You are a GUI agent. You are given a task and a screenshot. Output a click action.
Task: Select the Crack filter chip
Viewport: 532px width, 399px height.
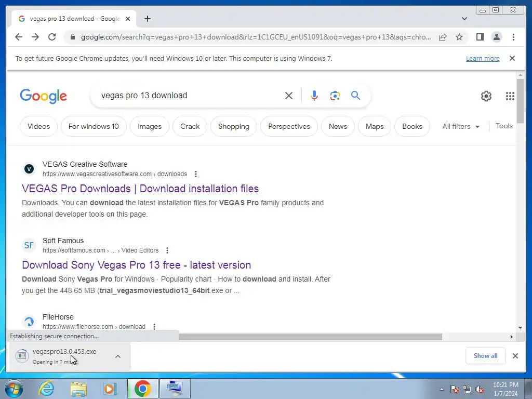[190, 126]
